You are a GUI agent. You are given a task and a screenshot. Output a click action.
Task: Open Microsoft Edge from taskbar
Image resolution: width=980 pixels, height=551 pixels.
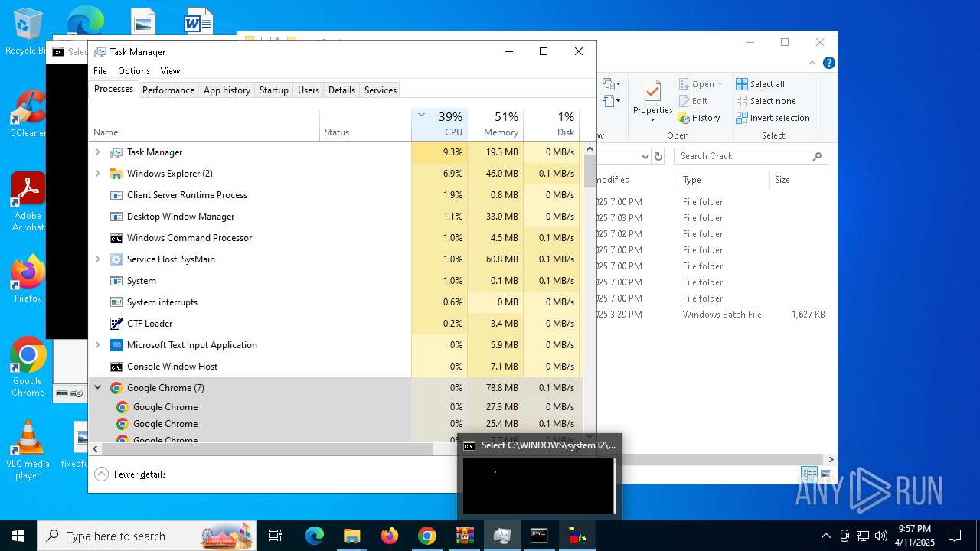[x=315, y=536]
